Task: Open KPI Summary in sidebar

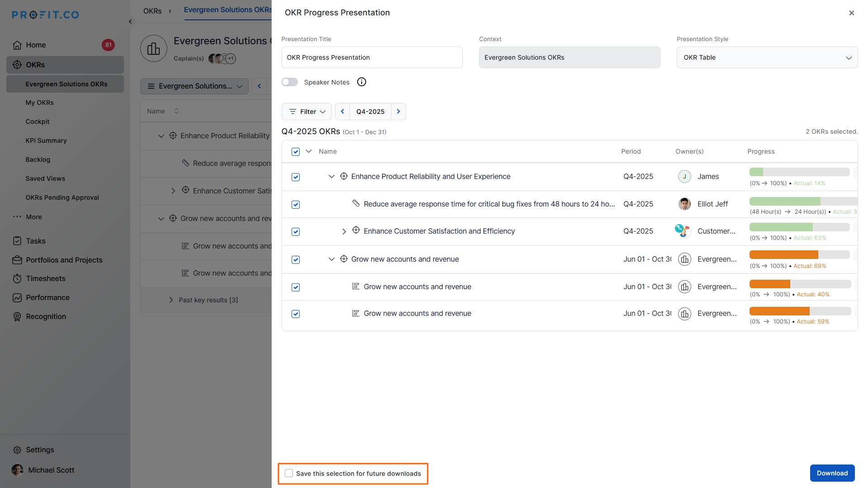Action: (46, 141)
